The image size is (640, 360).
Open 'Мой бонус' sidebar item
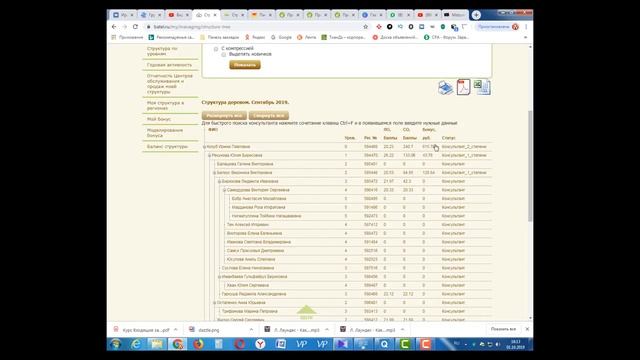pyautogui.click(x=159, y=119)
